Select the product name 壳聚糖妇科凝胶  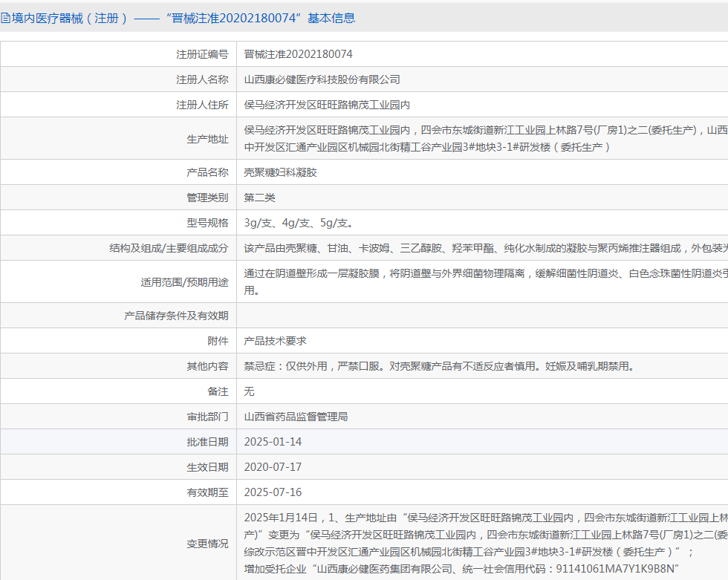(x=281, y=172)
